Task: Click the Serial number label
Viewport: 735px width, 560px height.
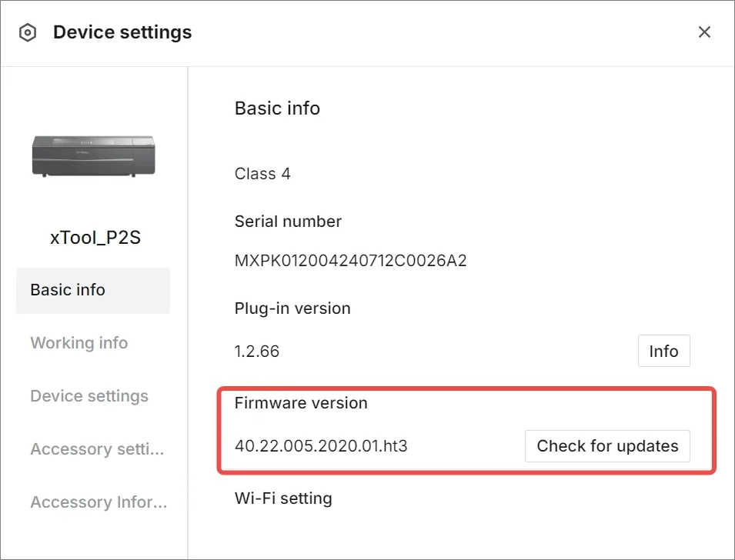Action: [x=288, y=222]
